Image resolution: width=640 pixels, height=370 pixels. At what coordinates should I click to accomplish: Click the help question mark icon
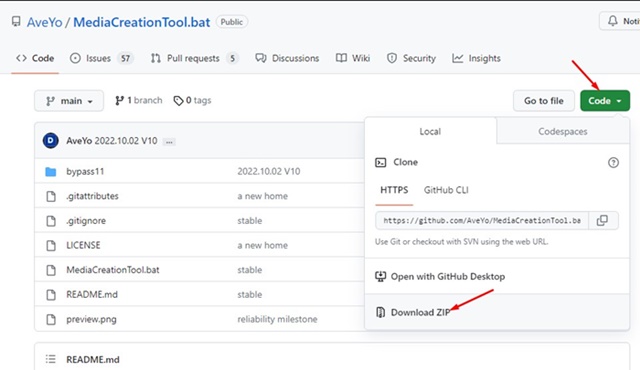[613, 163]
